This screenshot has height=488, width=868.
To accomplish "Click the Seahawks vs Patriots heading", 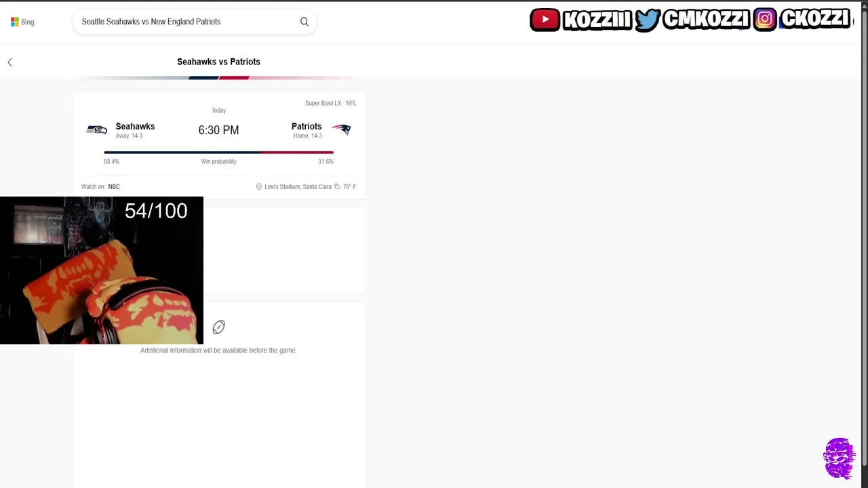I will [x=218, y=62].
